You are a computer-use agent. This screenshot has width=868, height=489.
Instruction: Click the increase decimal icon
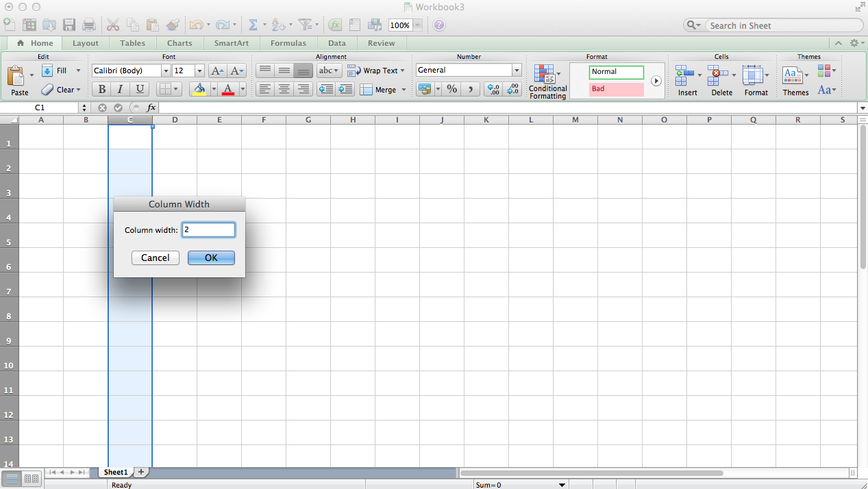(493, 89)
